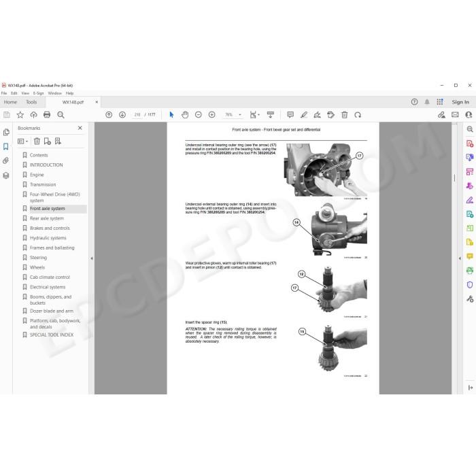Viewport: 476px width, 476px height.
Task: Click the scrolling mode icon
Action: point(270,115)
